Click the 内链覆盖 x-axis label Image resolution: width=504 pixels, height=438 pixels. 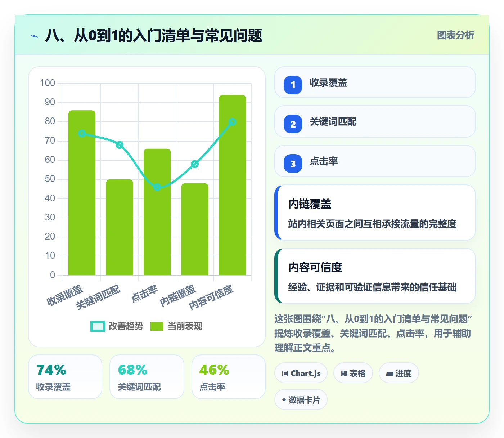pos(177,295)
